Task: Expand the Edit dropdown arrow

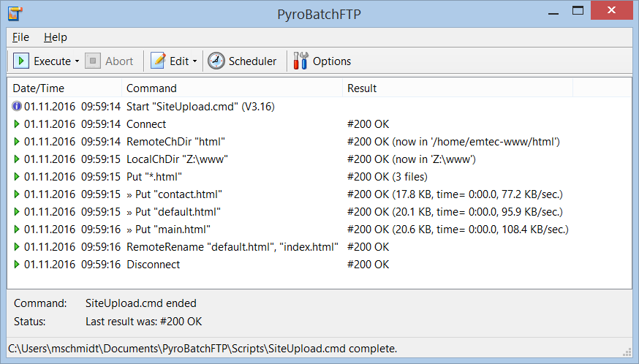Action: 195,61
